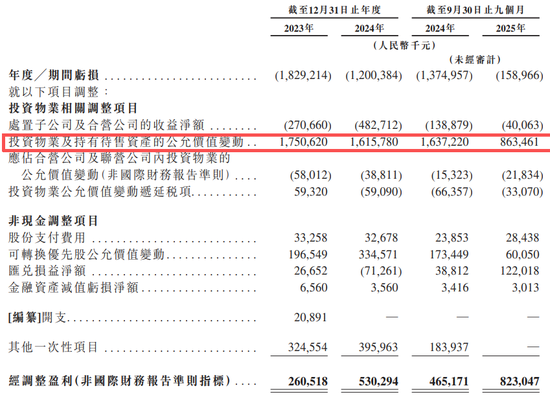
Task: Click the 股份支付費用 row label
Action: (x=47, y=238)
